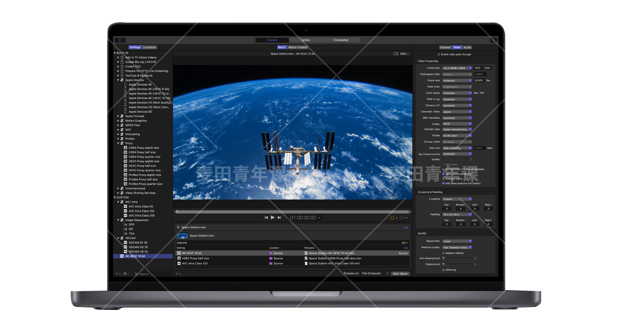This screenshot has height=319, width=644.
Task: Switch to the Locations tab
Action: pyautogui.click(x=149, y=47)
